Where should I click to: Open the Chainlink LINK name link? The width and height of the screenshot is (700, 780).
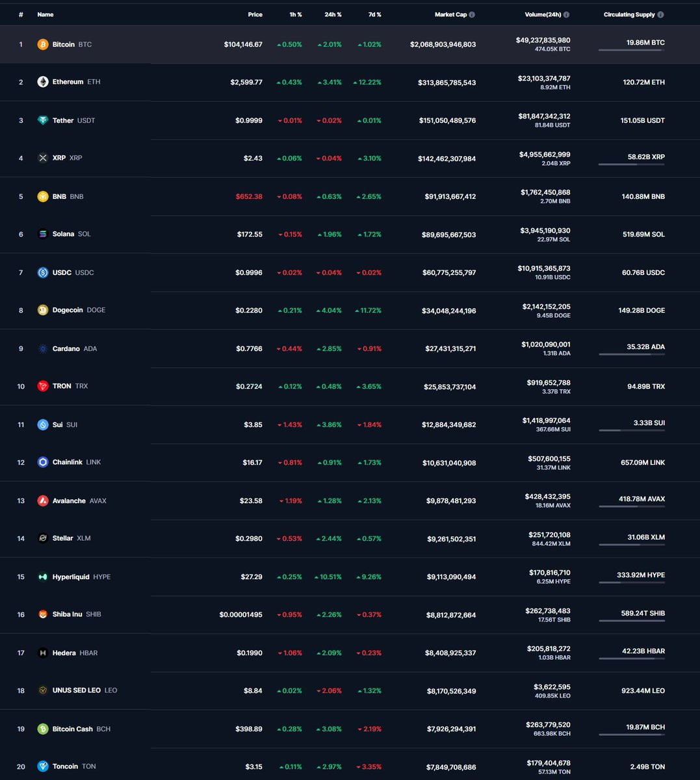point(77,462)
